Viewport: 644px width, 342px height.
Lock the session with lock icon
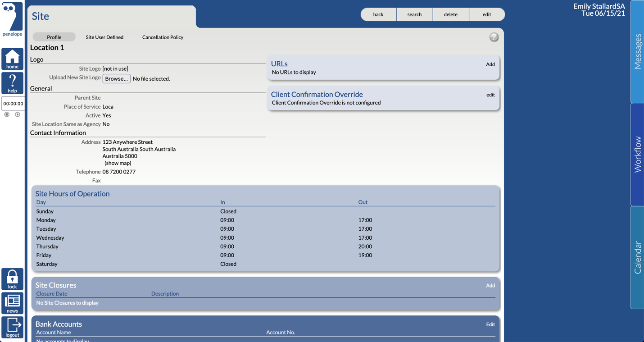[12, 279]
